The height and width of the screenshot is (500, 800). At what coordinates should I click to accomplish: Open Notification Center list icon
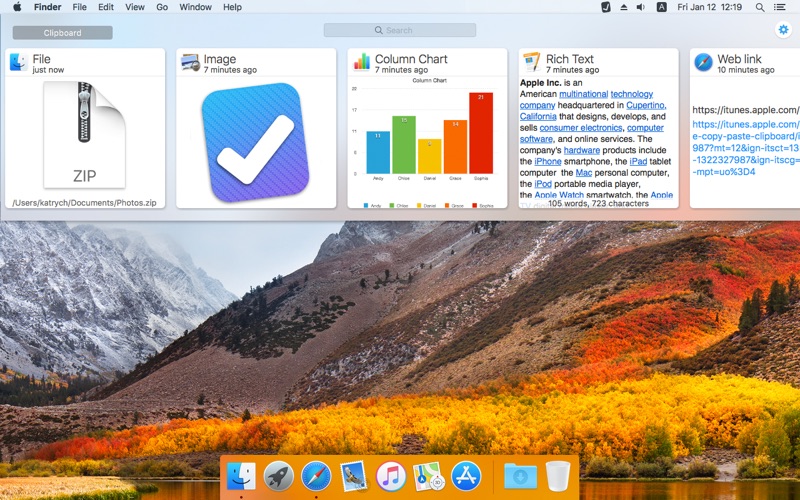click(x=783, y=7)
